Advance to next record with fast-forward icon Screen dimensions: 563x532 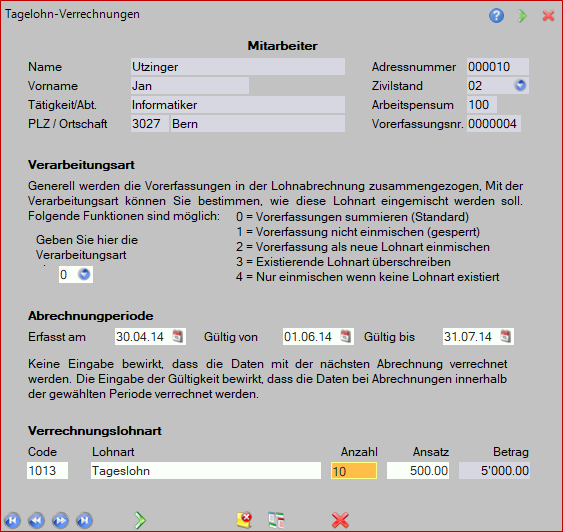(61, 520)
